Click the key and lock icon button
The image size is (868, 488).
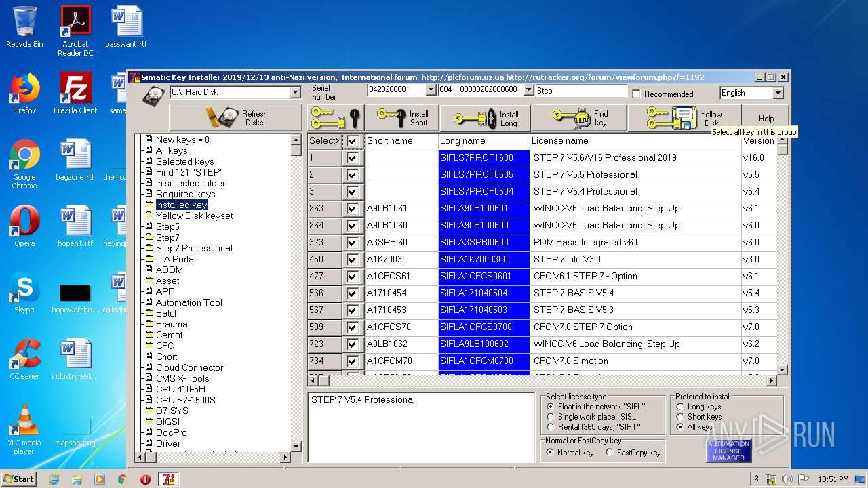pos(335,118)
